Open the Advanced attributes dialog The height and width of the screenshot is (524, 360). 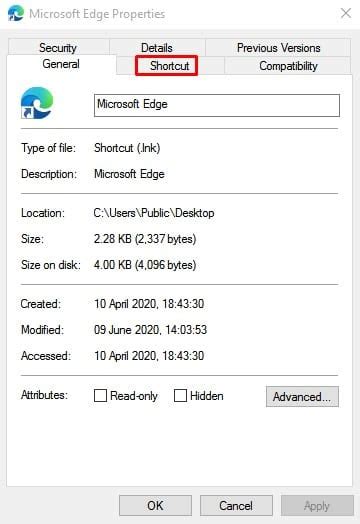click(302, 397)
